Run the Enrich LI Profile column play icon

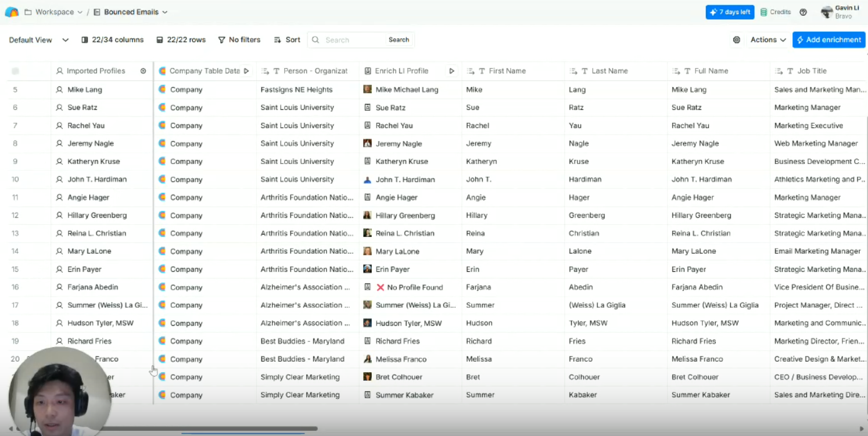(451, 71)
